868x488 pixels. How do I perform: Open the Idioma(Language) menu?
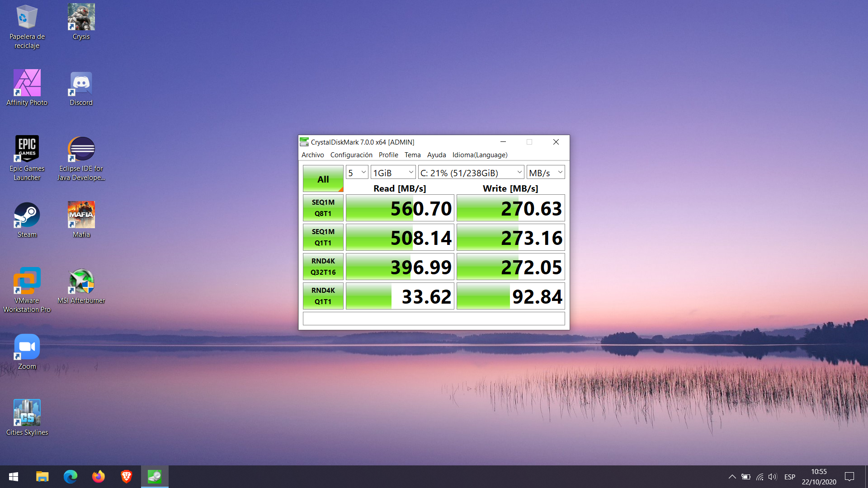tap(480, 155)
